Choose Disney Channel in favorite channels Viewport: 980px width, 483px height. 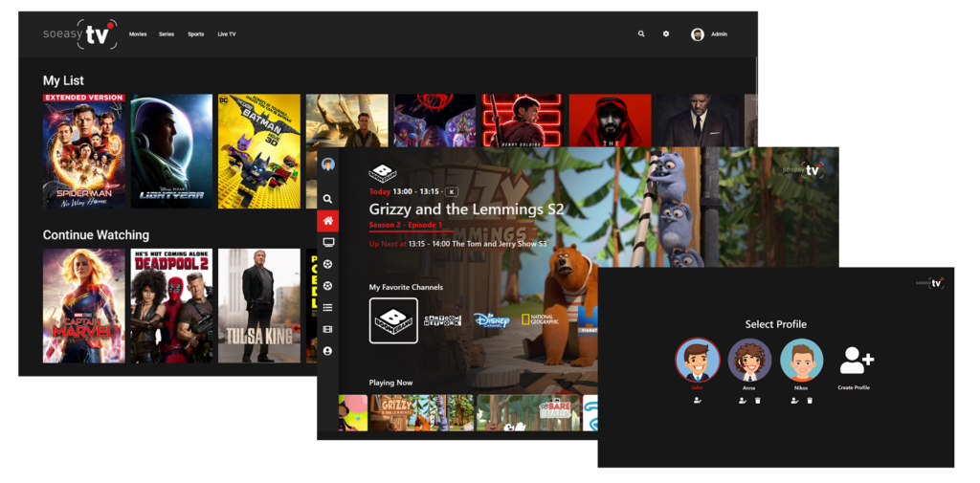tap(492, 320)
